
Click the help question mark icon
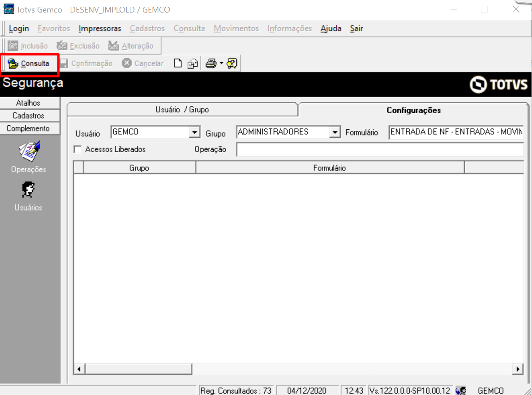click(x=232, y=64)
